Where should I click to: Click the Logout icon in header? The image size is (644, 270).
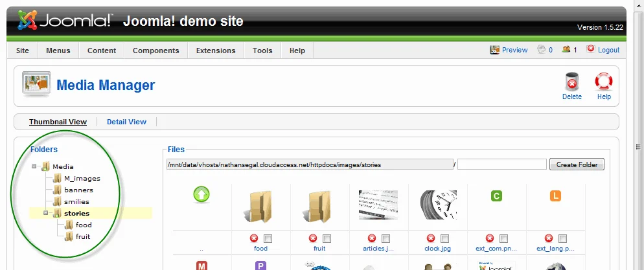click(591, 49)
